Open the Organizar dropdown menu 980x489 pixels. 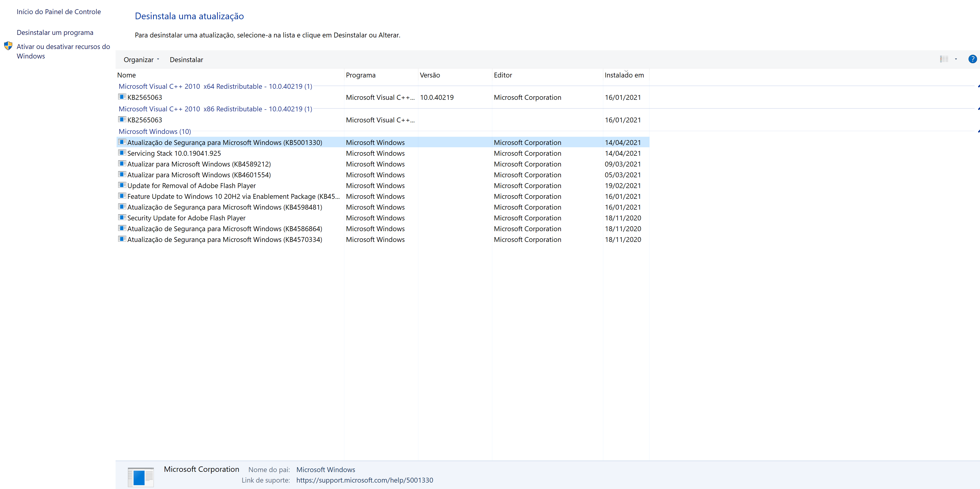[x=141, y=60]
